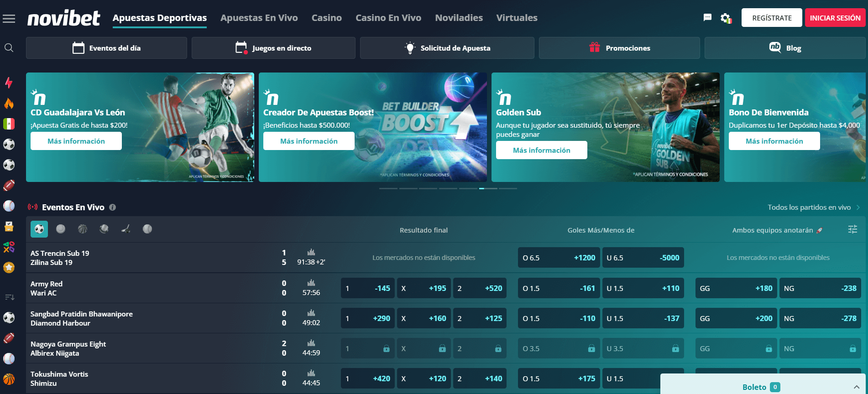The width and height of the screenshot is (868, 394).
Task: Open market filter settings sliders icon
Action: 852,229
